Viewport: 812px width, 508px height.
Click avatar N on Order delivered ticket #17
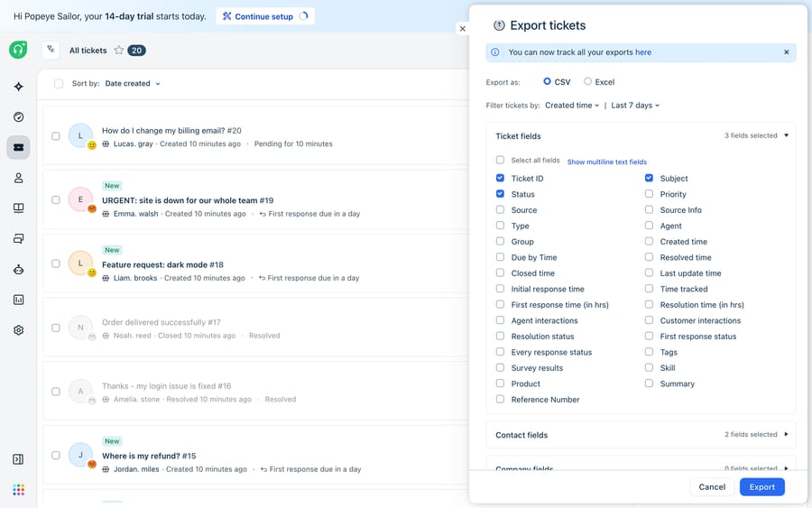[80, 328]
